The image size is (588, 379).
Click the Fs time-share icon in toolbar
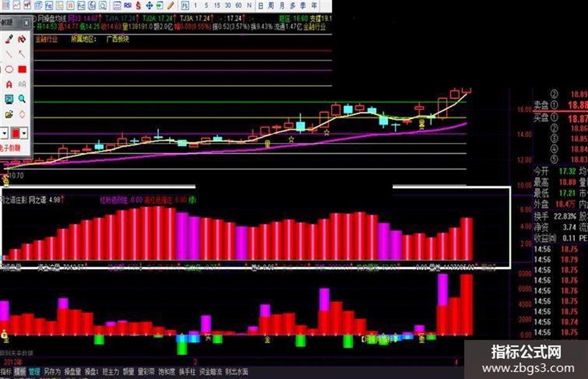pyautogui.click(x=185, y=5)
